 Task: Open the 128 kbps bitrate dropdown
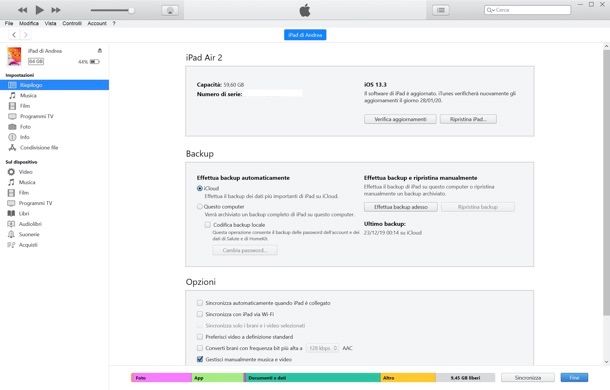(x=323, y=348)
